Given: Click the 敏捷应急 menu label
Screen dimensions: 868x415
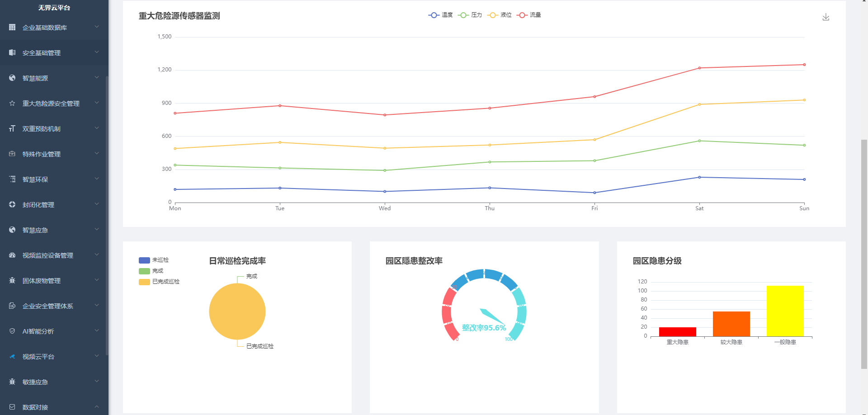Looking at the screenshot, I should (35, 382).
